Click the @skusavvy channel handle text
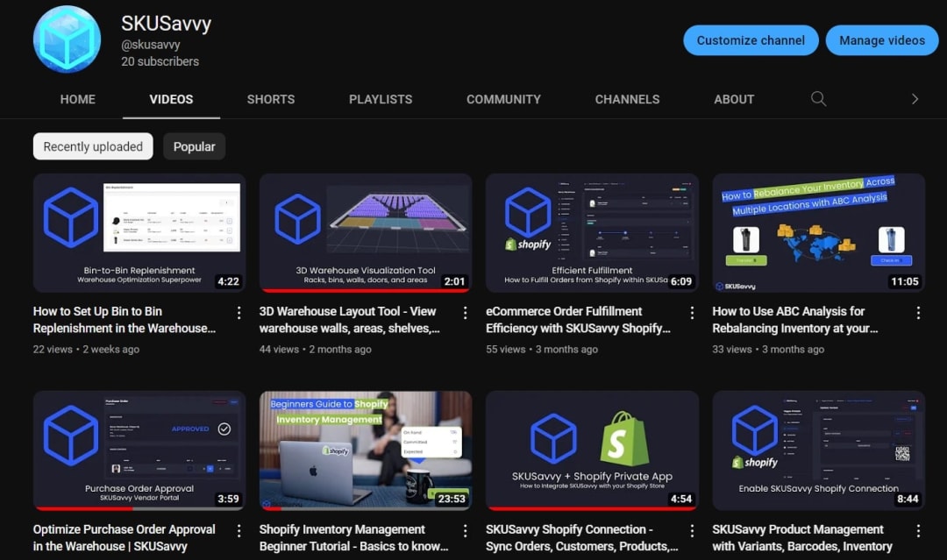The width and height of the screenshot is (947, 560). coord(151,45)
